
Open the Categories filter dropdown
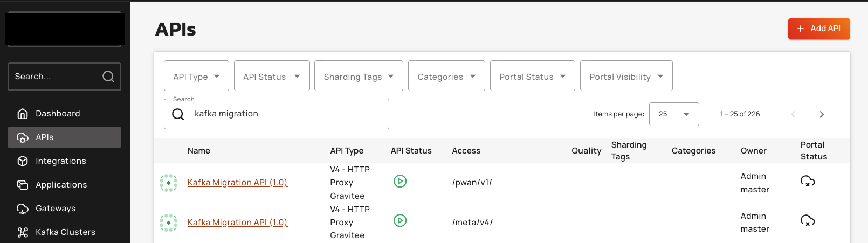tap(446, 76)
